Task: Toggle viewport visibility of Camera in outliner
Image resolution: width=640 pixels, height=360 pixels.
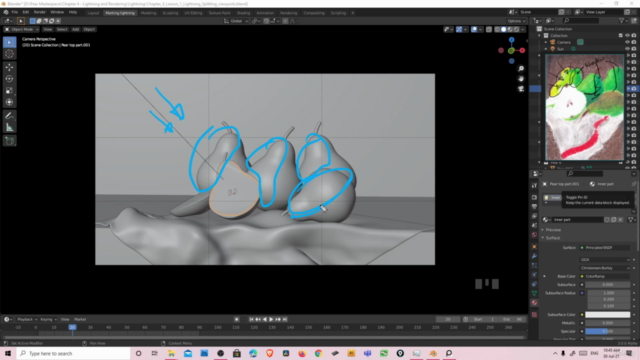Action: pos(627,42)
